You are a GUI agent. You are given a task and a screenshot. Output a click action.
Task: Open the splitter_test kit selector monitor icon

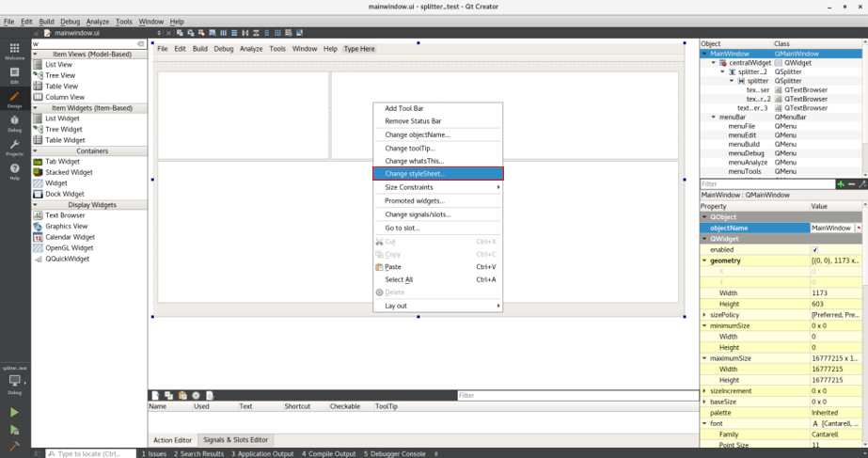(15, 381)
